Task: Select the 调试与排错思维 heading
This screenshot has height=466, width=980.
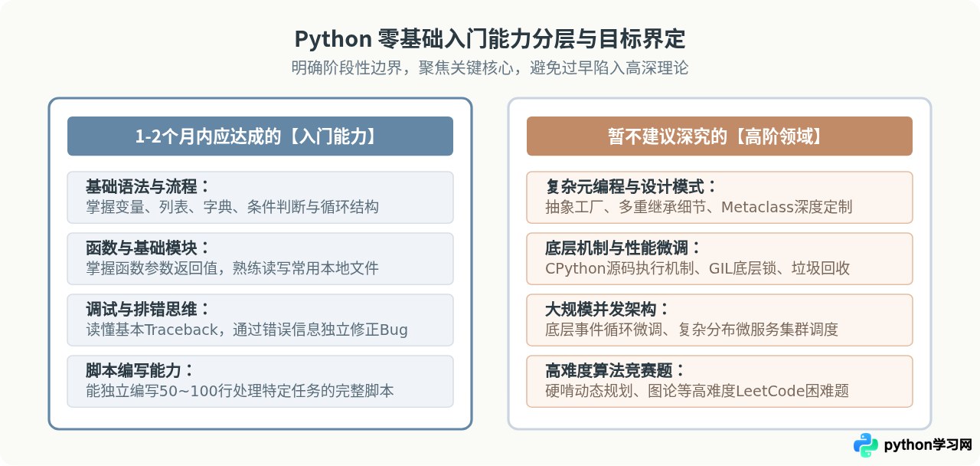Action: 148,310
